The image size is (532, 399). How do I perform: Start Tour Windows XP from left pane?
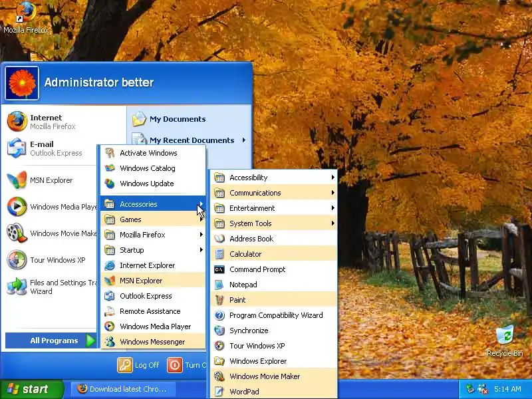(51, 260)
